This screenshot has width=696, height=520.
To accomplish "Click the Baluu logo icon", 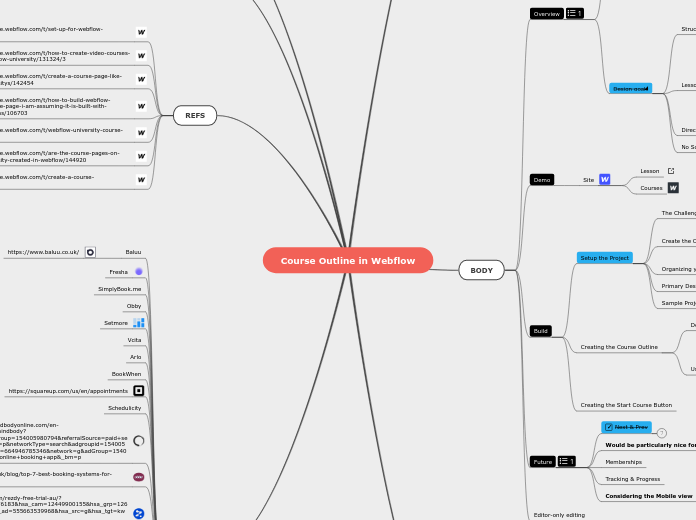I will pyautogui.click(x=90, y=252).
